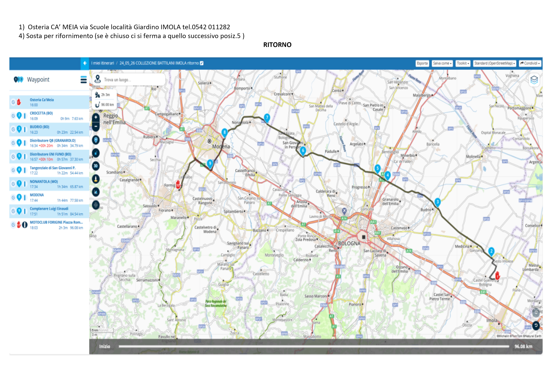The width and height of the screenshot is (555, 392).
Task: Click the add-waypoint pin map tool
Action: point(96,140)
